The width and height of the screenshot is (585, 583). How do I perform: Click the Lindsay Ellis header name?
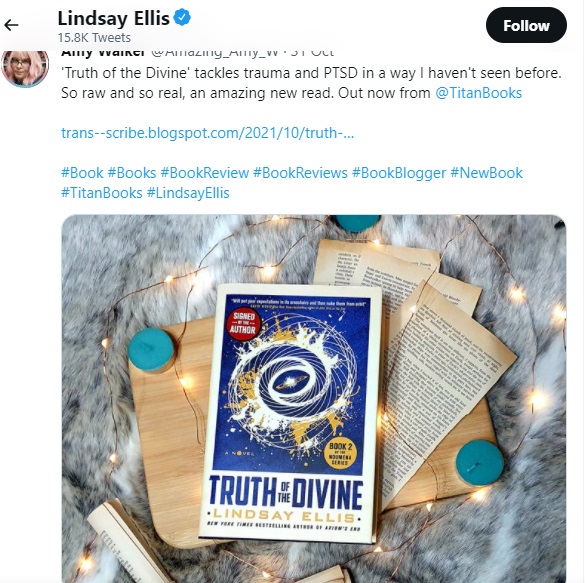tap(113, 18)
